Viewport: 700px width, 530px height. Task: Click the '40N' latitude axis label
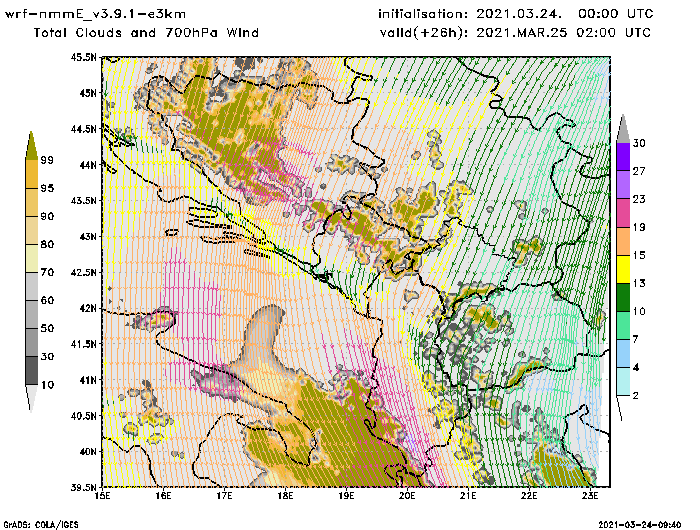pyautogui.click(x=88, y=451)
